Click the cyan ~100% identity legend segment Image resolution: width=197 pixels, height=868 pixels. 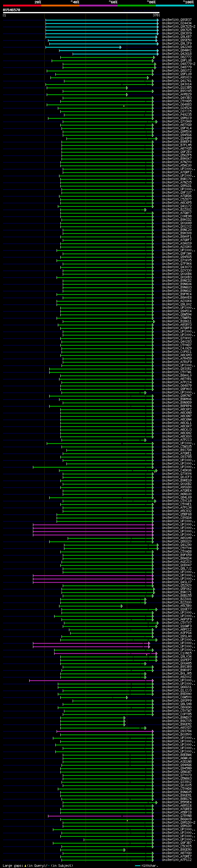pyautogui.click(x=175, y=6)
